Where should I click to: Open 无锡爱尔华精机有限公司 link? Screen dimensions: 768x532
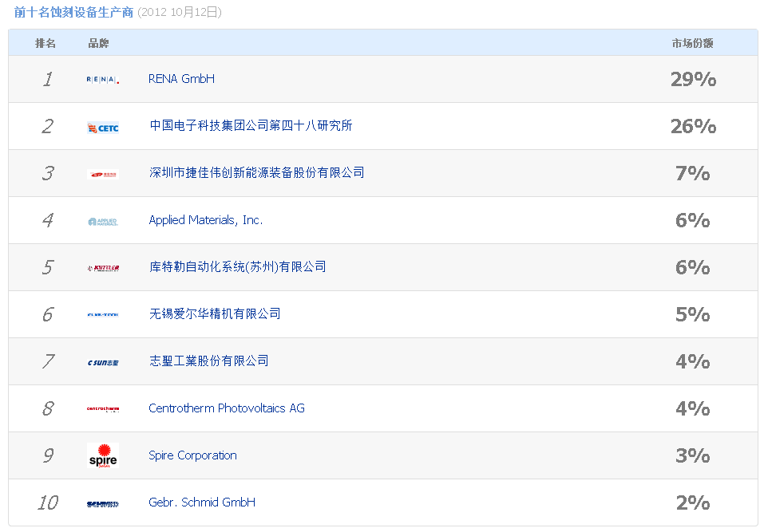tap(215, 314)
